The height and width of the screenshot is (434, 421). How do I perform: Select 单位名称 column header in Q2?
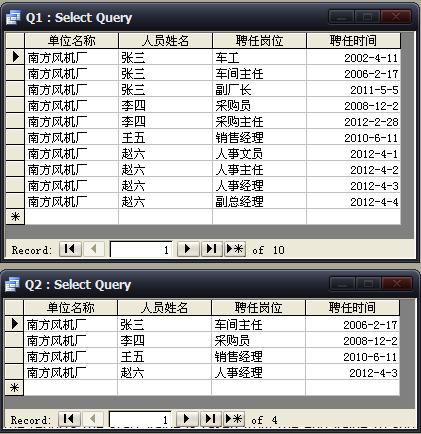70,307
